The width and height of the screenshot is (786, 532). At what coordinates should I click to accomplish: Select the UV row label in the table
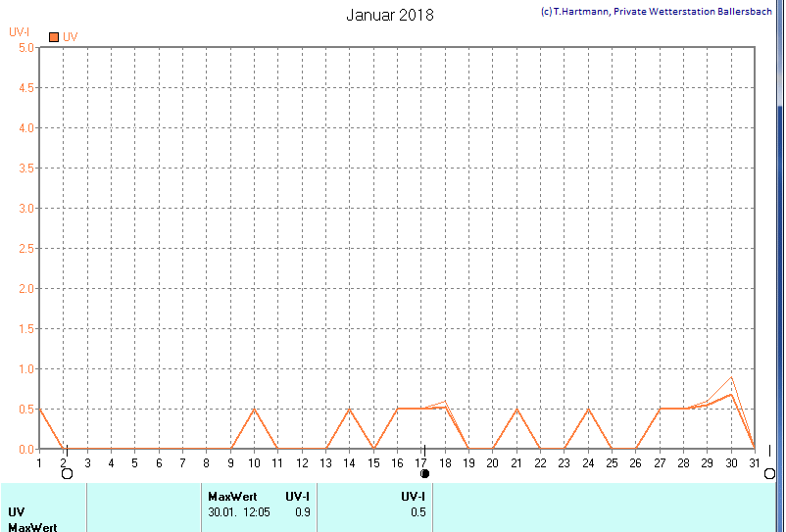(x=17, y=511)
